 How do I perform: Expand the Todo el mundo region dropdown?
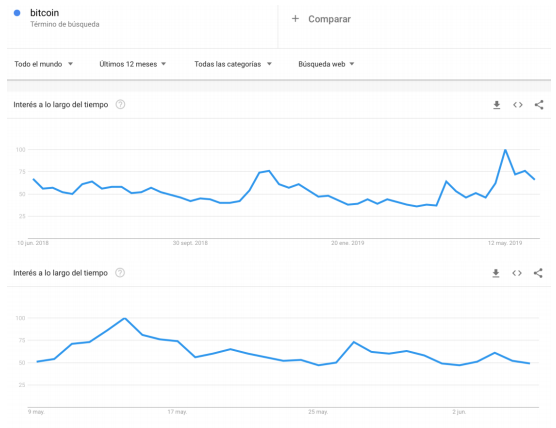pos(43,64)
